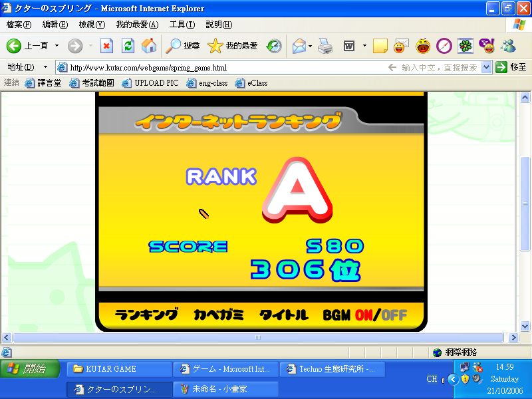Open 說明(H) menu
This screenshot has height=399, width=532.
click(x=219, y=25)
